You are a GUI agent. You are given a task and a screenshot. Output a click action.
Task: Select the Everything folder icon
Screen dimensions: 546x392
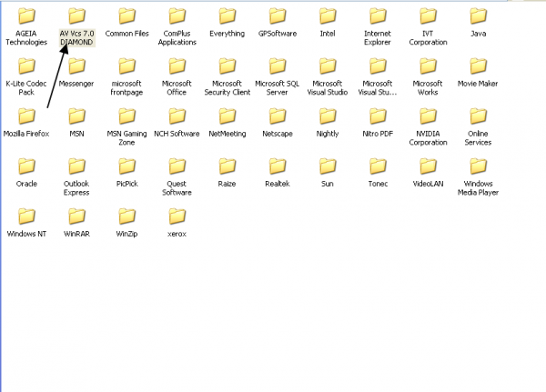227,16
